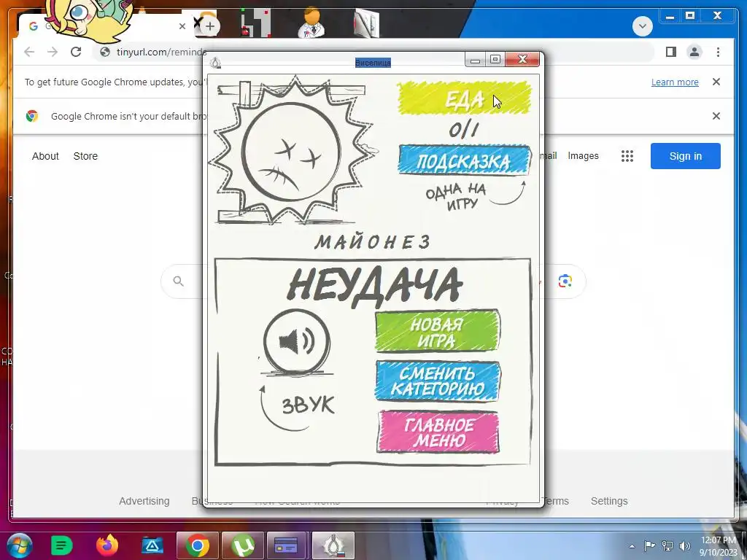Expand the Chrome tab search chevron
Screen dimensions: 747x560
pyautogui.click(x=642, y=26)
